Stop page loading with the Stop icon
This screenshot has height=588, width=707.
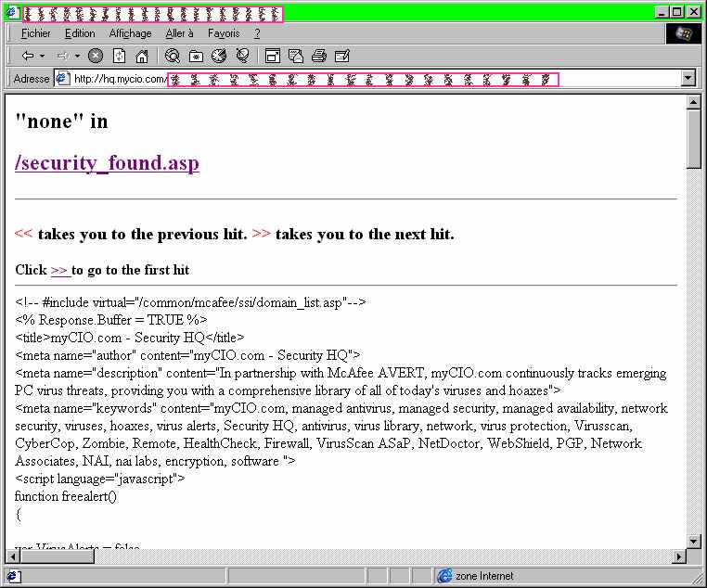[x=96, y=56]
